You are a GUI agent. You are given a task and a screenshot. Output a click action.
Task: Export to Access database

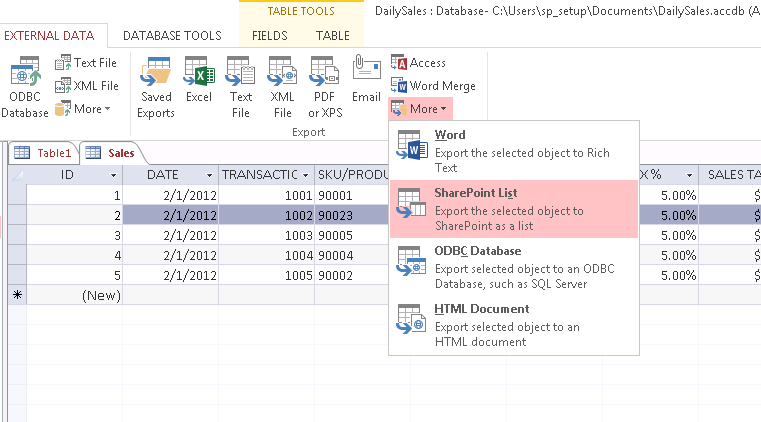pos(418,63)
